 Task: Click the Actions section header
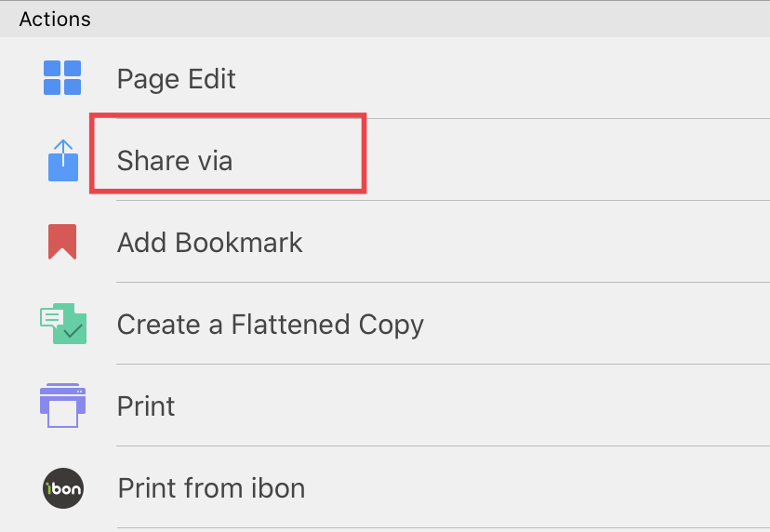(55, 20)
